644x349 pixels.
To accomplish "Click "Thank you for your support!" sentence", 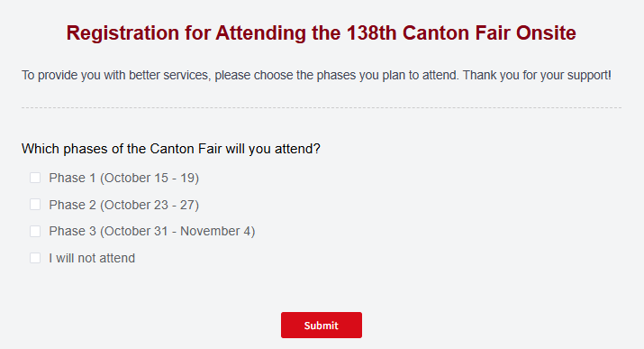I will pyautogui.click(x=537, y=75).
